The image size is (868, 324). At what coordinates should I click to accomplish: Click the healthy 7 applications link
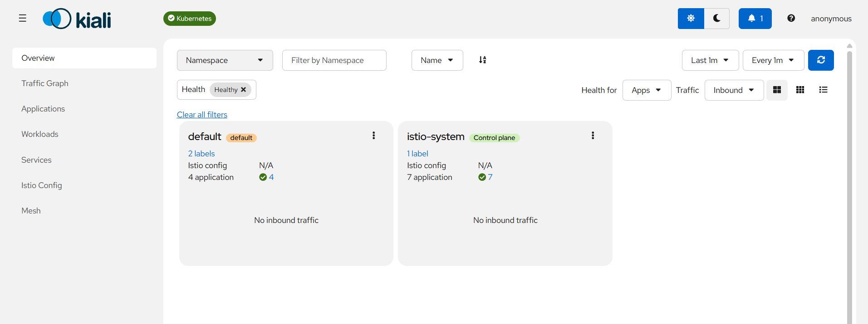pyautogui.click(x=490, y=177)
